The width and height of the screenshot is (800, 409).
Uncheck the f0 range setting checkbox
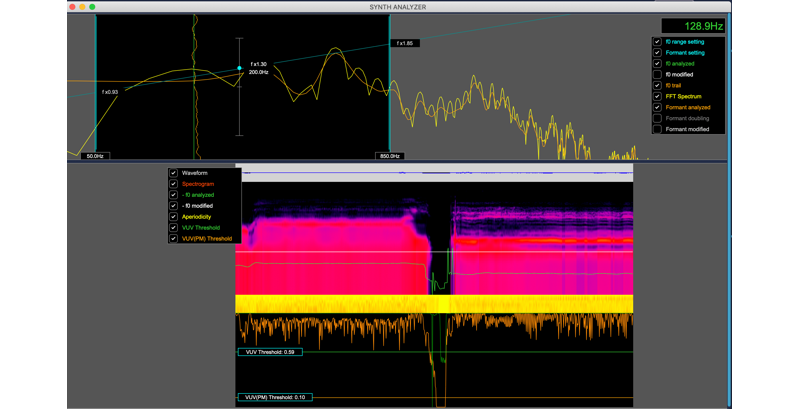[x=658, y=42]
